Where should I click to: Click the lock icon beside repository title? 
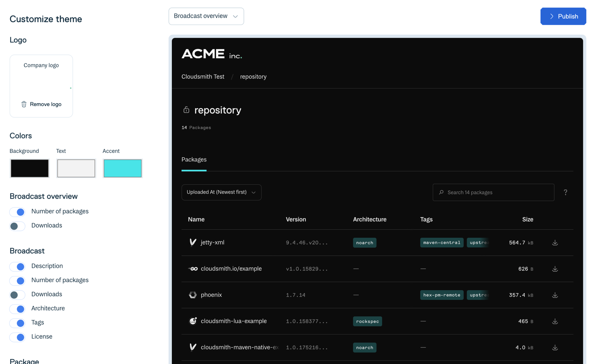[x=186, y=110]
